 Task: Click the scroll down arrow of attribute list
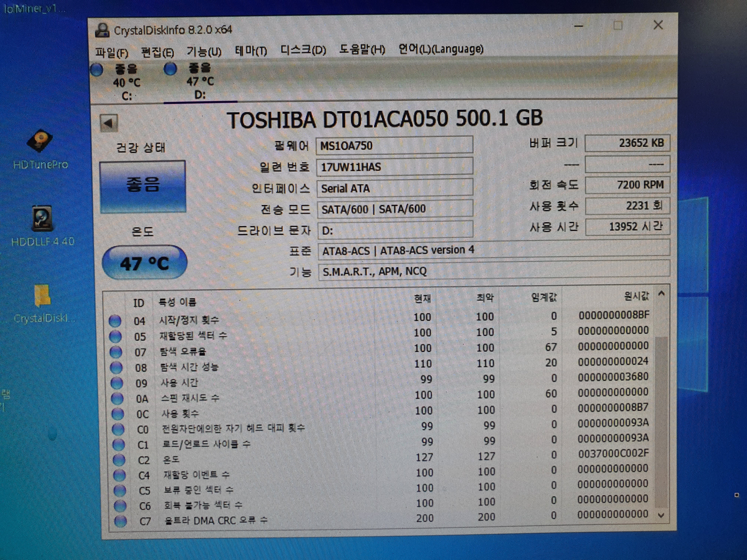click(661, 515)
